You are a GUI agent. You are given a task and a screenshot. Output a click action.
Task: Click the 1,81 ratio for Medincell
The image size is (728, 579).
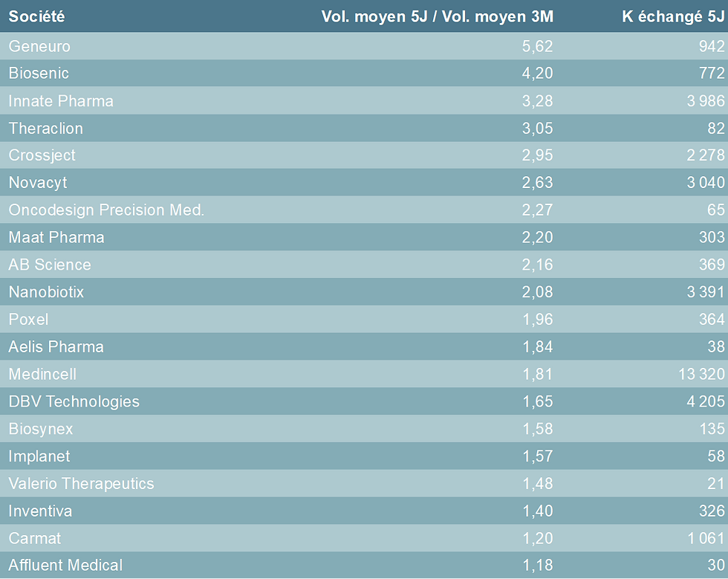[538, 374]
